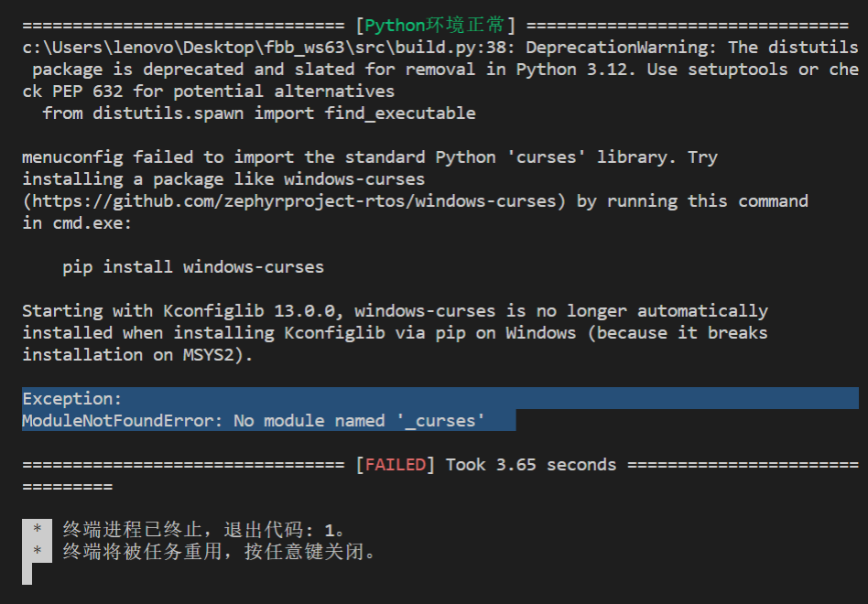Click the red FAILED status label
The height and width of the screenshot is (604, 868).
[396, 465]
